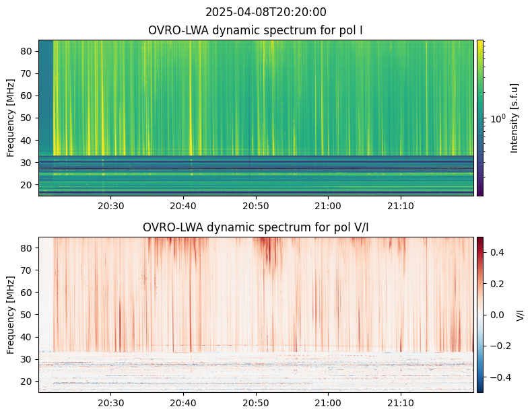Click the 10⁰ tick on intensity colorbar
The image size is (532, 415).
click(x=497, y=119)
